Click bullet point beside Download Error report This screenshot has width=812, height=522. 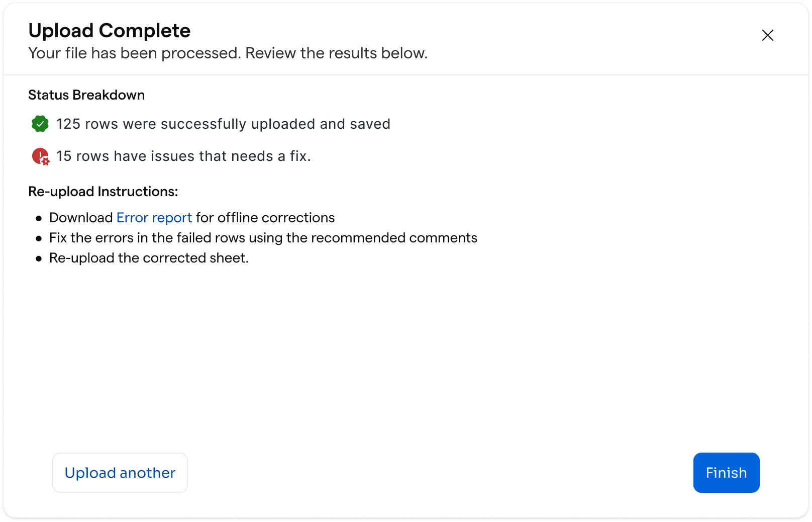[39, 218]
